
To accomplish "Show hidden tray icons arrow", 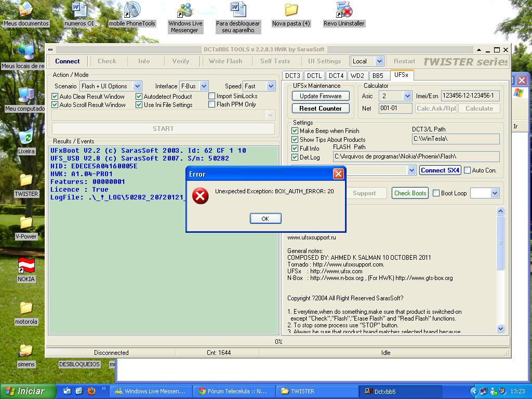I will coord(474,391).
